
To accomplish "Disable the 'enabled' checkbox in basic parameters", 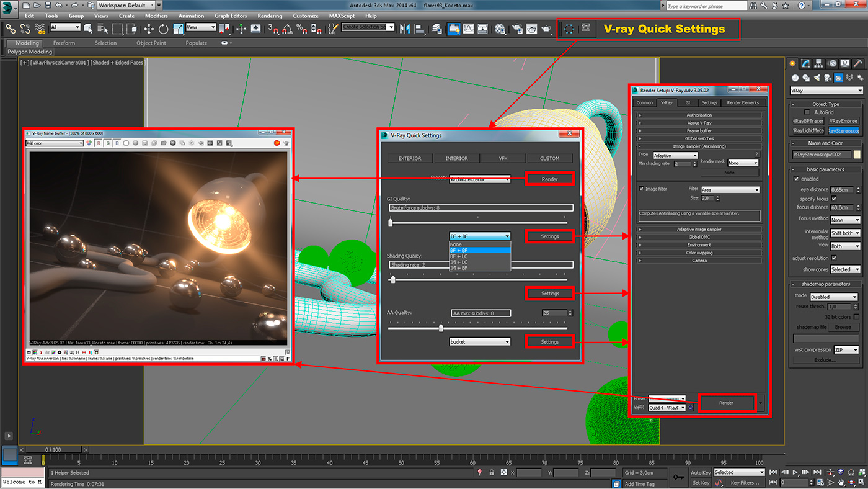I will 797,179.
